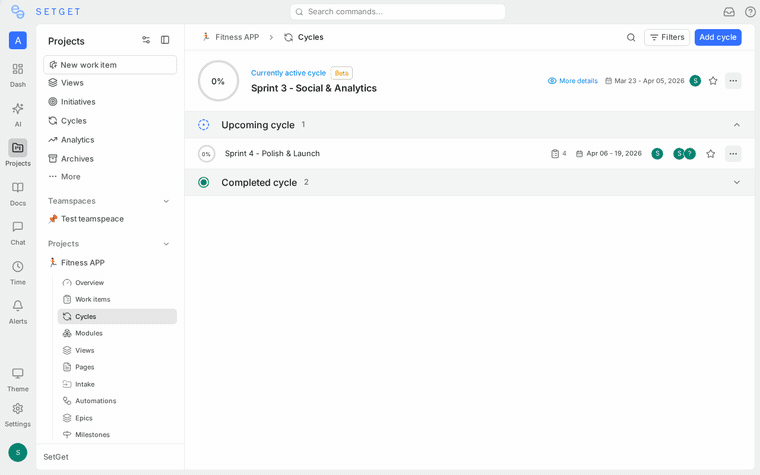Collapse the Projects group chevron
The image size is (760, 475).
click(x=166, y=244)
